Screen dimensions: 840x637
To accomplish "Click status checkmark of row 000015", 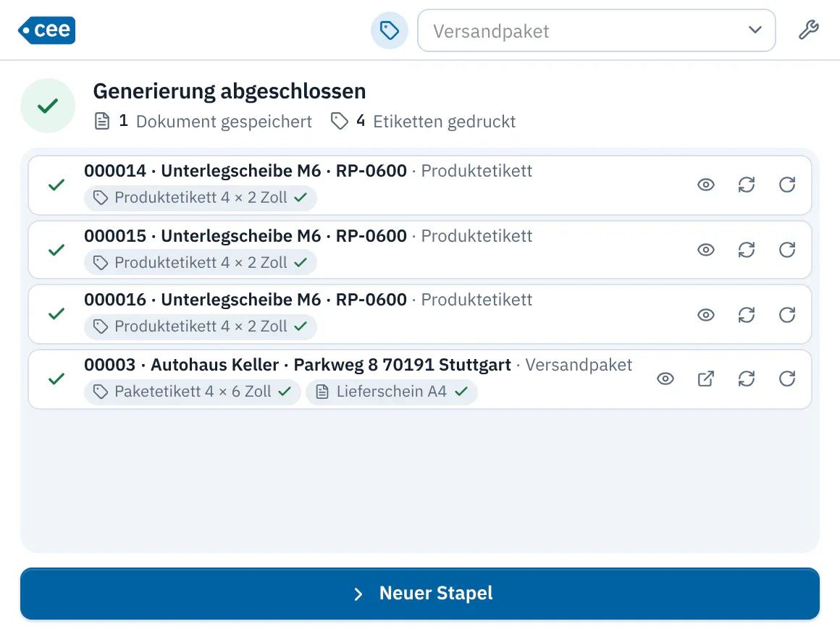I will (56, 250).
